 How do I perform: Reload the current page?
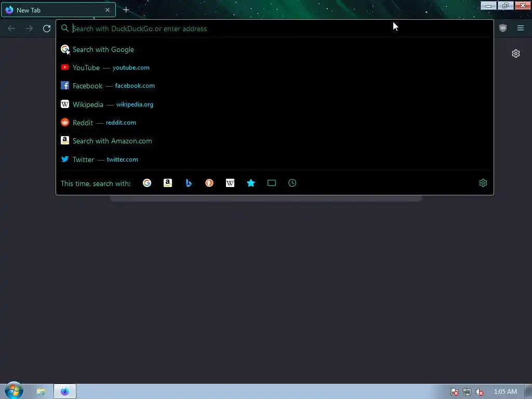(x=47, y=29)
